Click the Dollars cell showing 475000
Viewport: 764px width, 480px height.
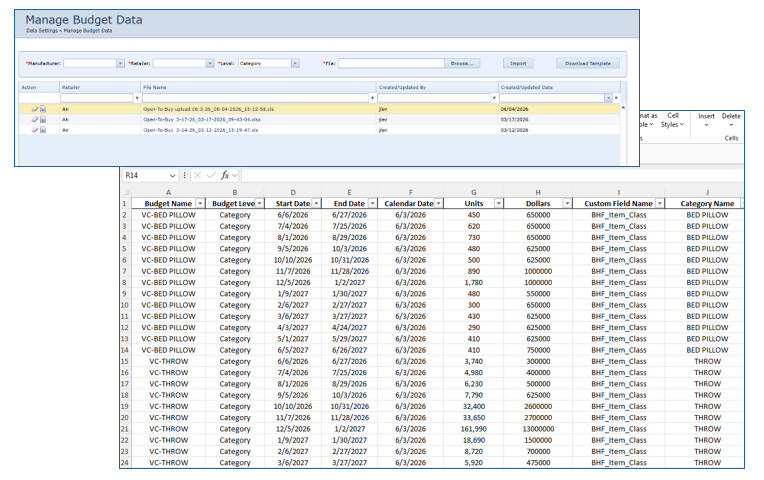[x=538, y=463]
